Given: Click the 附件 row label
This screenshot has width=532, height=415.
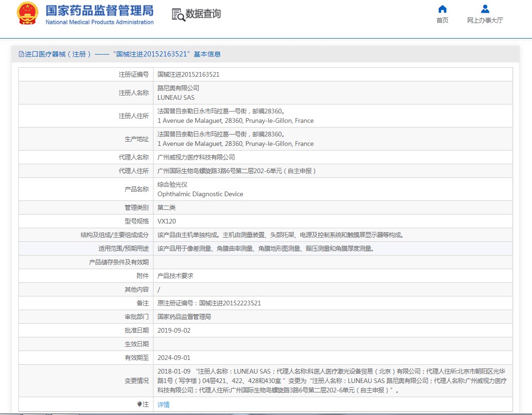Looking at the screenshot, I should pos(143,276).
